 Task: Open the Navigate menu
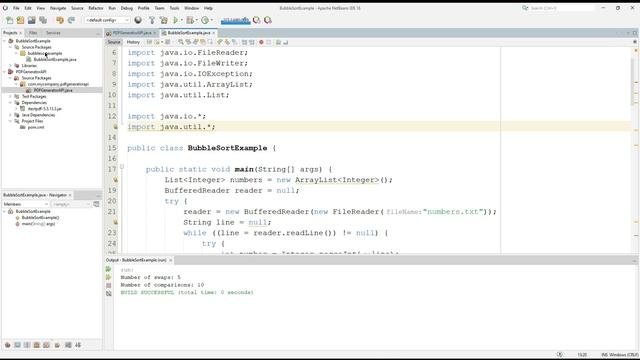(x=58, y=8)
